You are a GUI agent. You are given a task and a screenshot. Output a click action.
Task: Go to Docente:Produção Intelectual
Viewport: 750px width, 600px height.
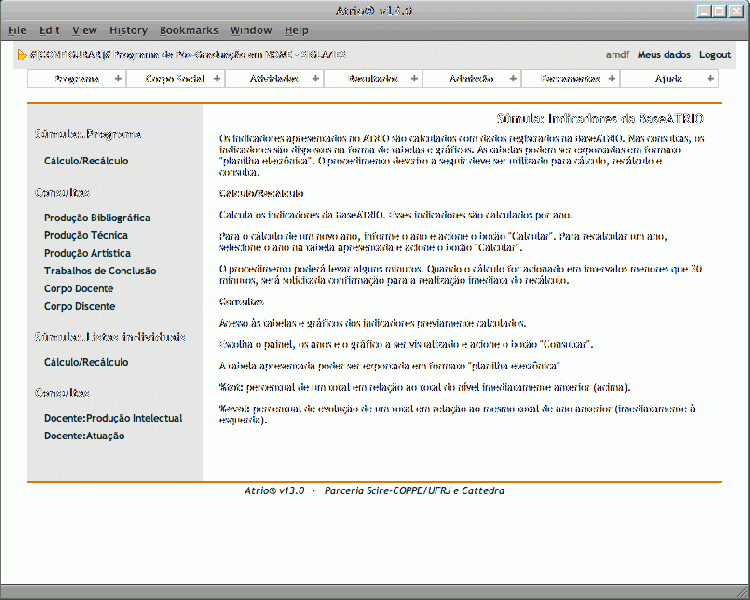pos(113,418)
